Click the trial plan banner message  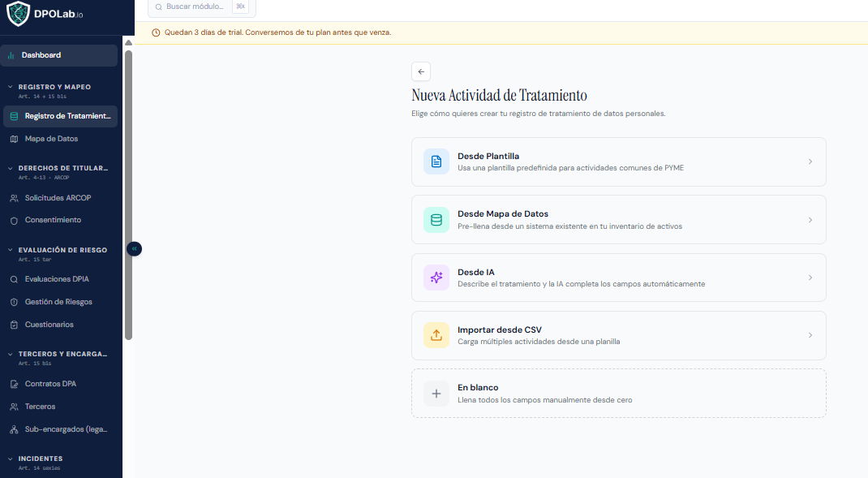click(x=277, y=32)
